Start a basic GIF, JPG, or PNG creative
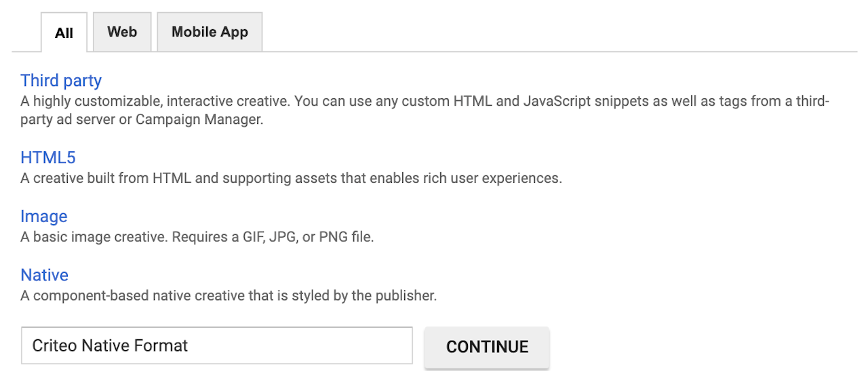This screenshot has height=384, width=868. click(44, 217)
